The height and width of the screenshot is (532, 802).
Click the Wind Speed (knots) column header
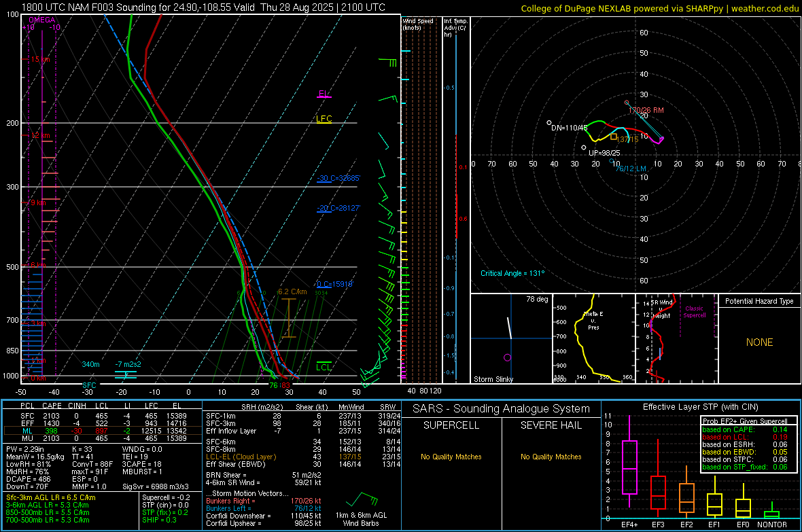[x=417, y=24]
